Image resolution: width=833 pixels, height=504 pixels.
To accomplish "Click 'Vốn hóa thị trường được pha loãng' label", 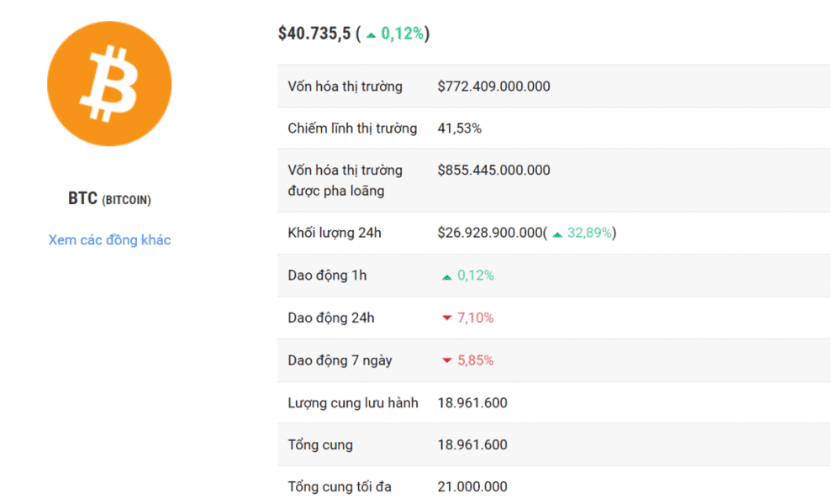I will 345,180.
